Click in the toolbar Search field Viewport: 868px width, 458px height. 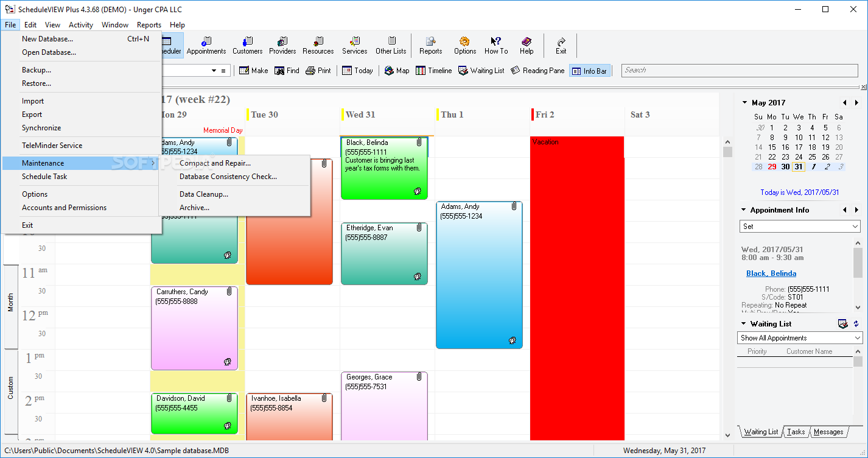click(740, 71)
